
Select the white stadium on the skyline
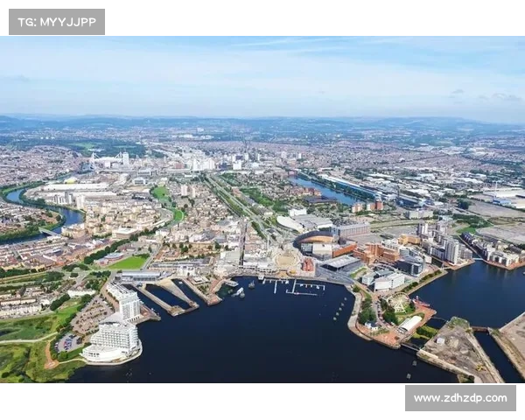110,160
